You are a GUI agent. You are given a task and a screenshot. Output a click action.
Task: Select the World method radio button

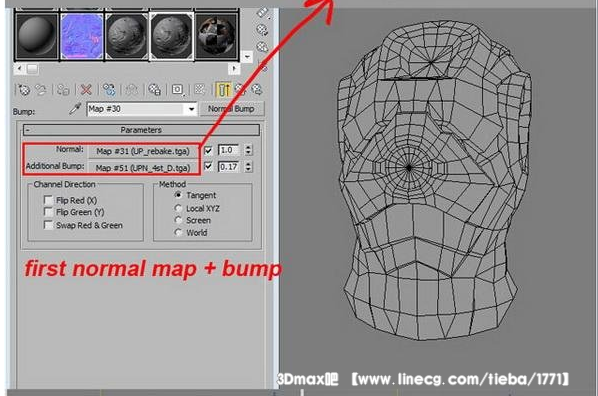[x=178, y=232]
